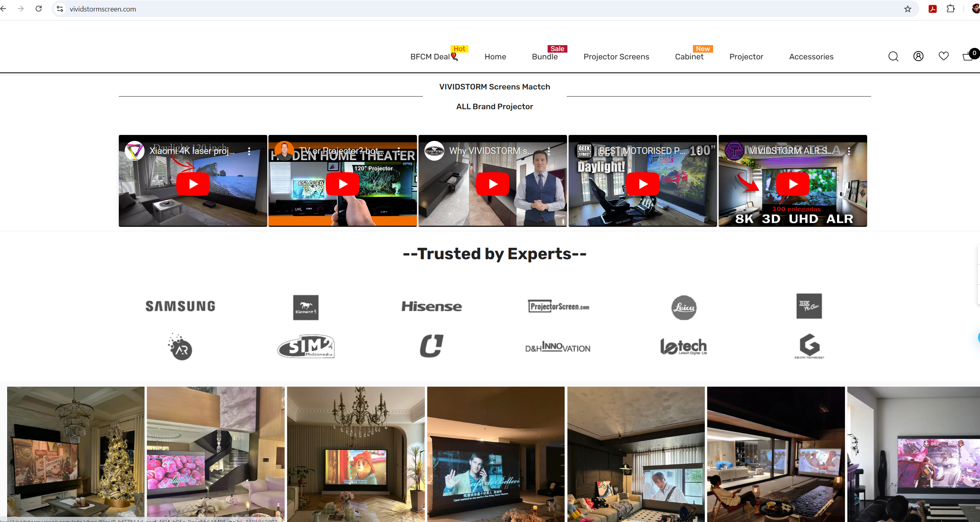
Task: Open site info icon in address bar
Action: pos(60,9)
